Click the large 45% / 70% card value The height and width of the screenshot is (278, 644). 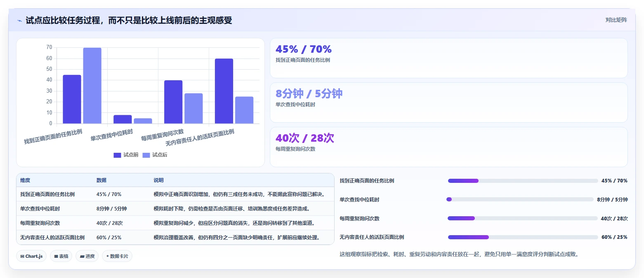tap(304, 49)
